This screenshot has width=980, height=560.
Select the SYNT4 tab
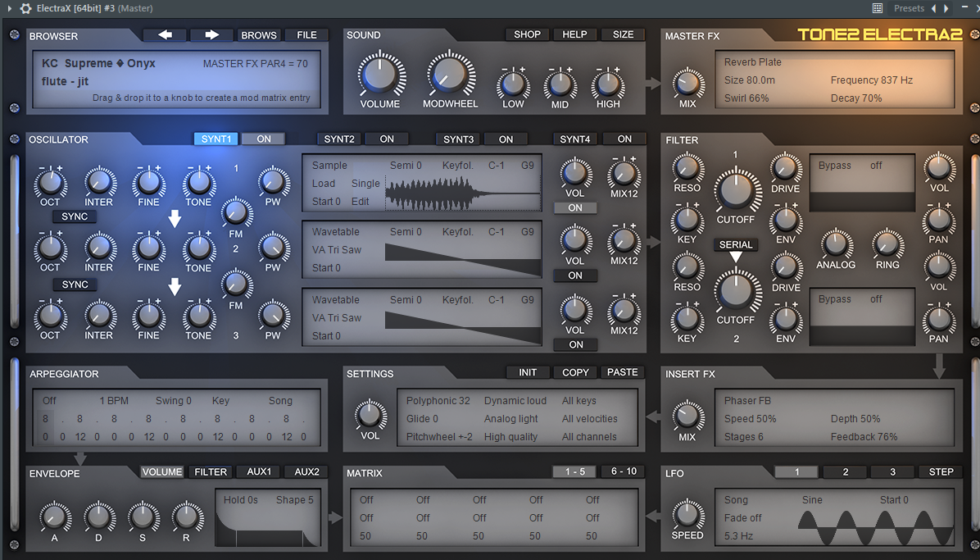click(x=574, y=139)
